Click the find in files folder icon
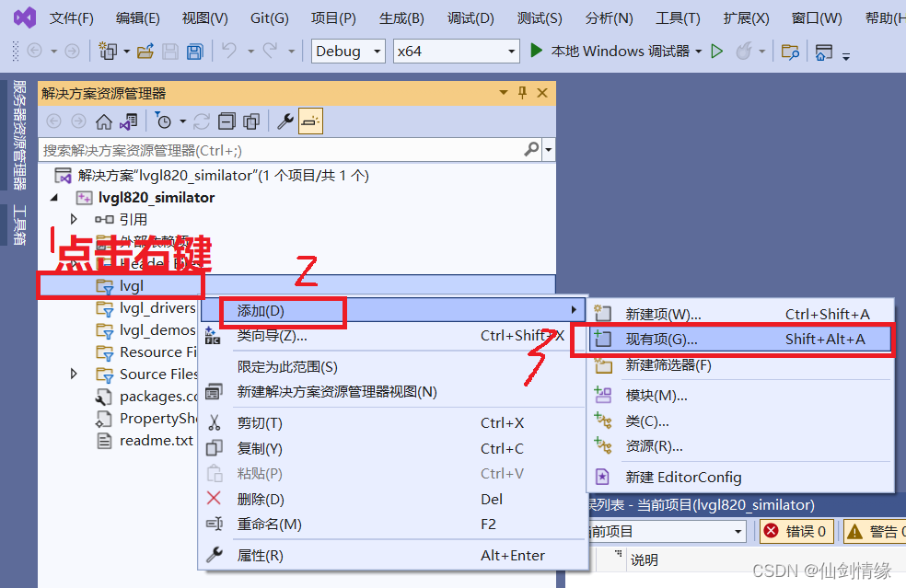Image resolution: width=906 pixels, height=588 pixels. click(x=790, y=52)
